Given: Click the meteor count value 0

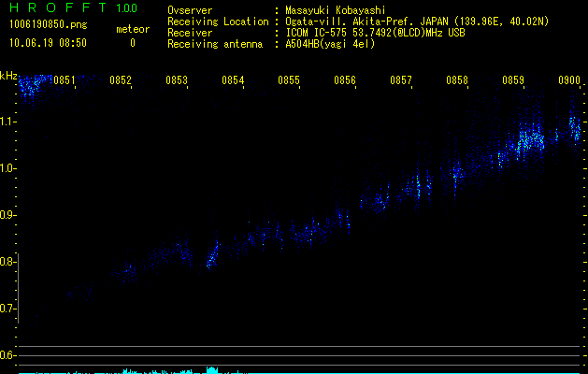Looking at the screenshot, I should [133, 43].
